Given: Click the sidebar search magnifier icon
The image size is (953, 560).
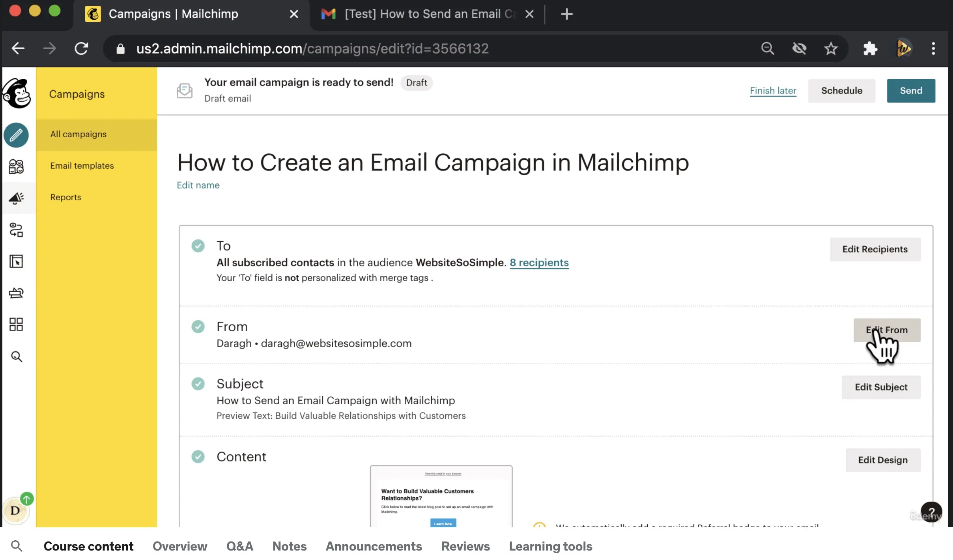Looking at the screenshot, I should click(16, 357).
